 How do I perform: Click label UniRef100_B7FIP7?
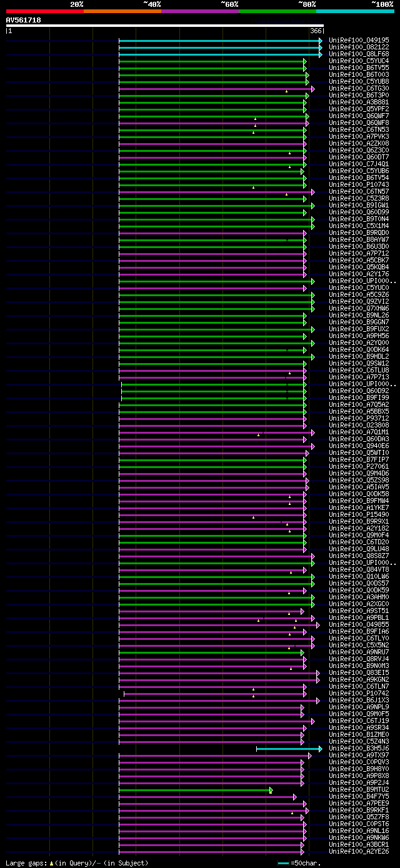pos(359,459)
